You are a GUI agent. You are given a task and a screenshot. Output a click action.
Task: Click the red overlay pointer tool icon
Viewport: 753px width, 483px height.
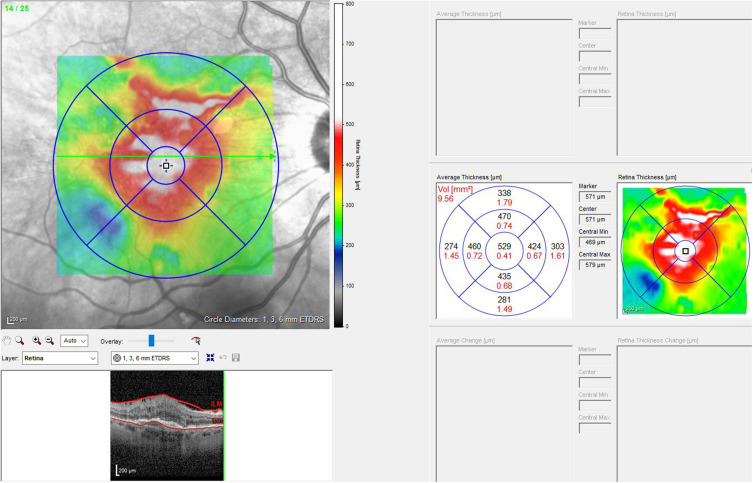point(195,340)
